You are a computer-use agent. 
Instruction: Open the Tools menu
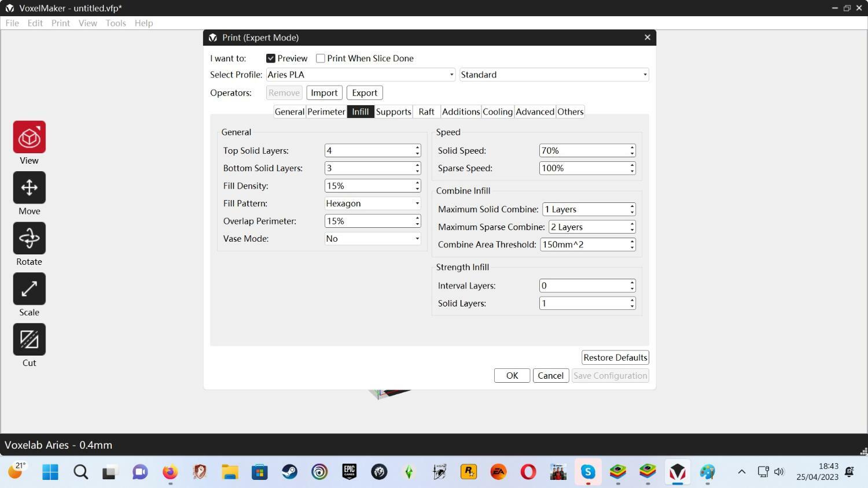point(116,23)
